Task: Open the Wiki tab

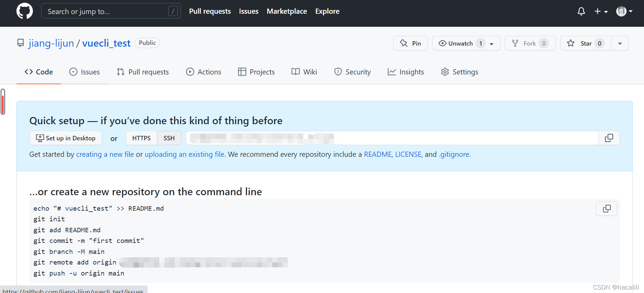Action: pyautogui.click(x=304, y=72)
